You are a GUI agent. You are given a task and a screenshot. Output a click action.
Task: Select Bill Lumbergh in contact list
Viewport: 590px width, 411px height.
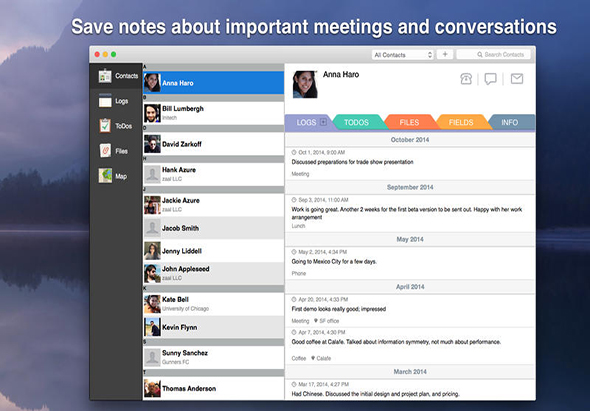tap(213, 113)
